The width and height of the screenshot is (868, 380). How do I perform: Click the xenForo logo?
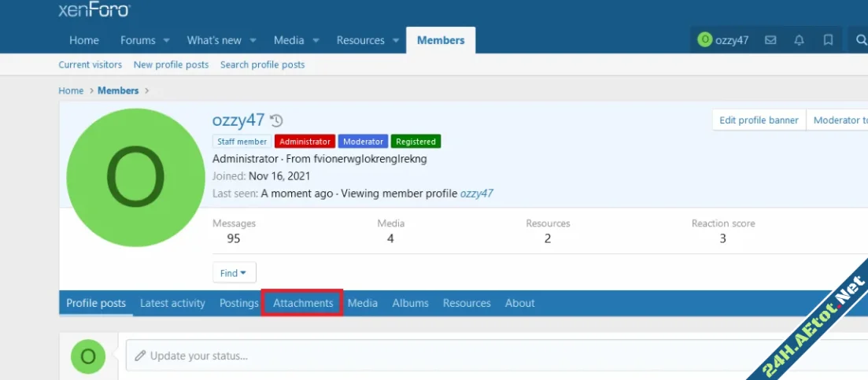pos(94,10)
